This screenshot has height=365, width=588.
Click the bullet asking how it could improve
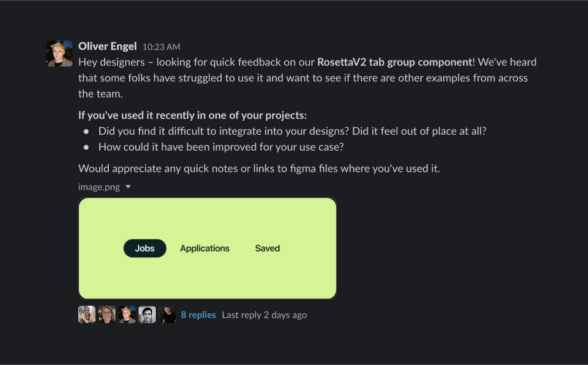pyautogui.click(x=221, y=147)
